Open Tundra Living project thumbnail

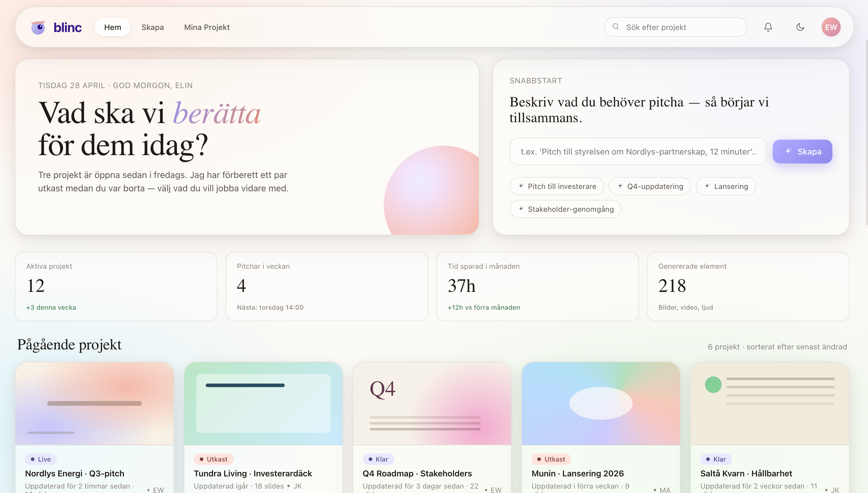(x=263, y=403)
